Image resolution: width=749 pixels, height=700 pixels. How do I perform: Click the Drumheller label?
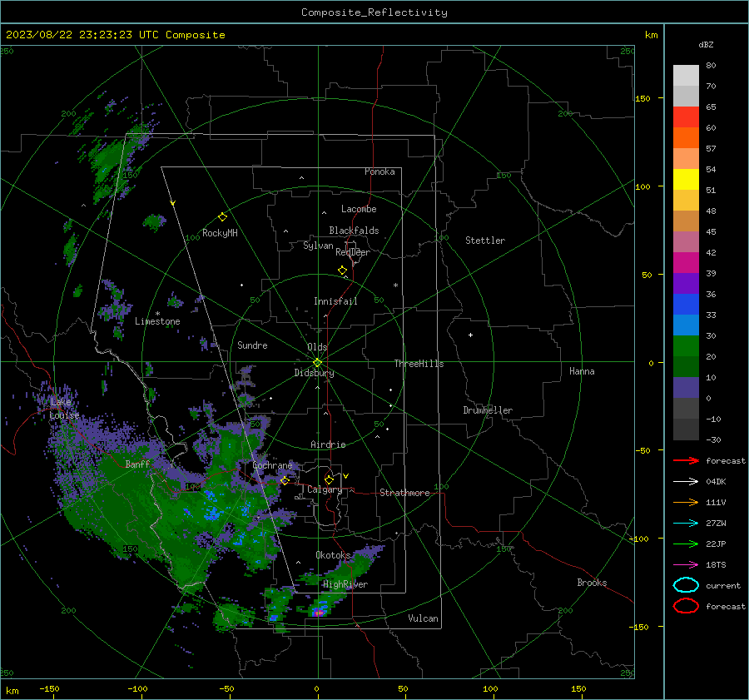coord(488,410)
